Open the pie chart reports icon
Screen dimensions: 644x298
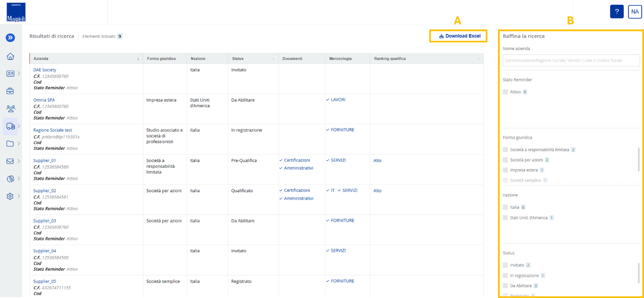(x=10, y=179)
